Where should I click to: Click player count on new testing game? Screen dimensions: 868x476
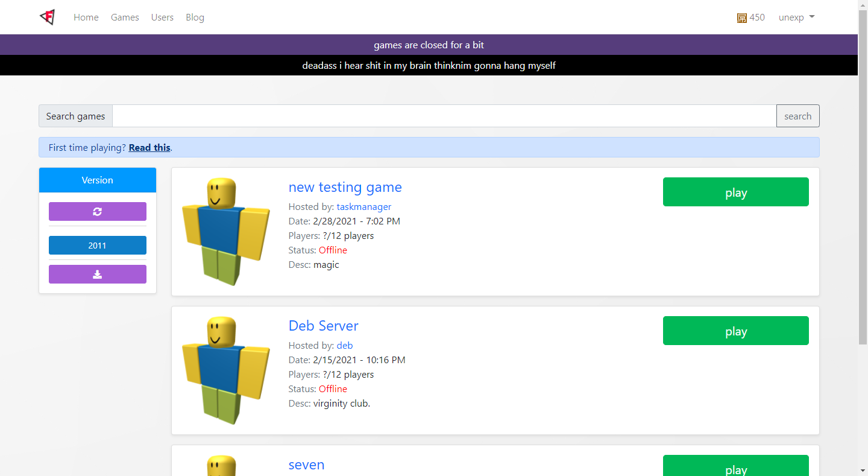click(348, 236)
